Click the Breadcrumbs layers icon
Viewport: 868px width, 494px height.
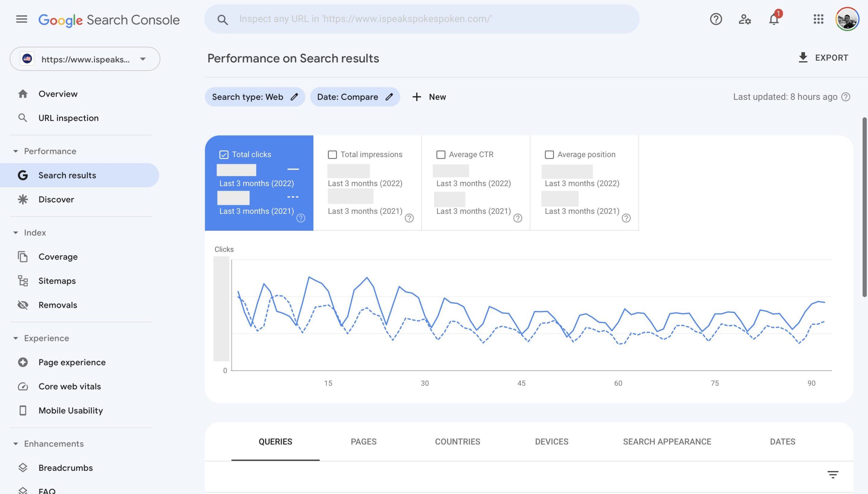click(23, 468)
